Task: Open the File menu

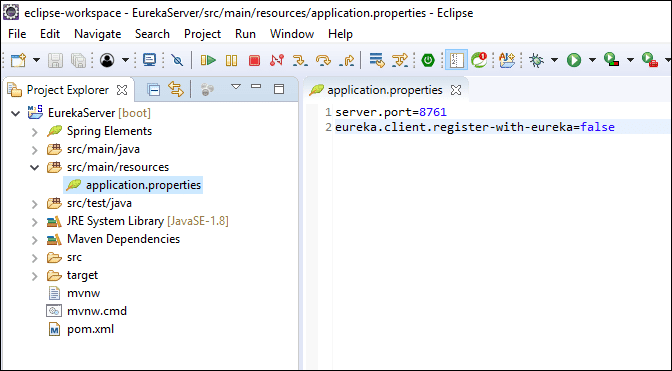Action: point(17,34)
